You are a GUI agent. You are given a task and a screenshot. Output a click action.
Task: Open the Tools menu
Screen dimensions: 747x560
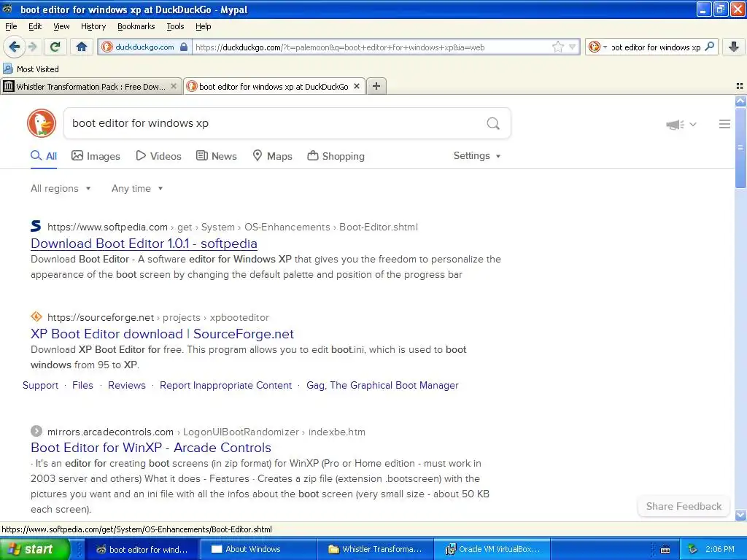tap(175, 26)
